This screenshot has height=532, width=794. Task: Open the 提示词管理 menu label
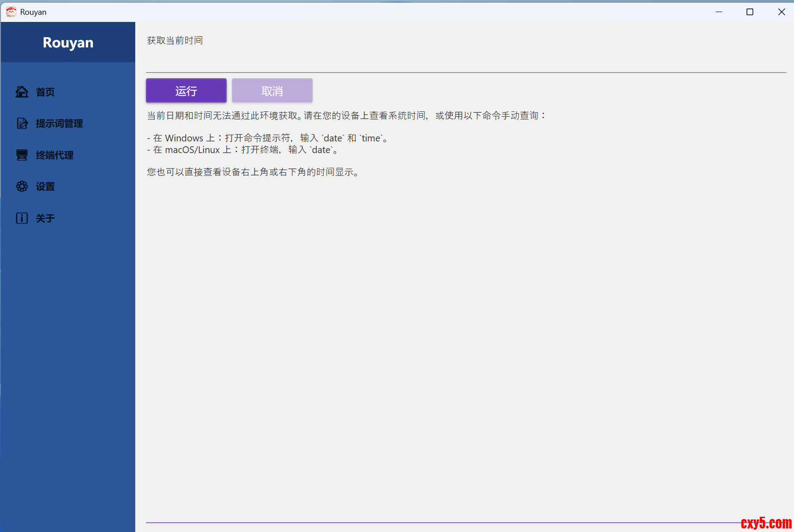pos(59,123)
